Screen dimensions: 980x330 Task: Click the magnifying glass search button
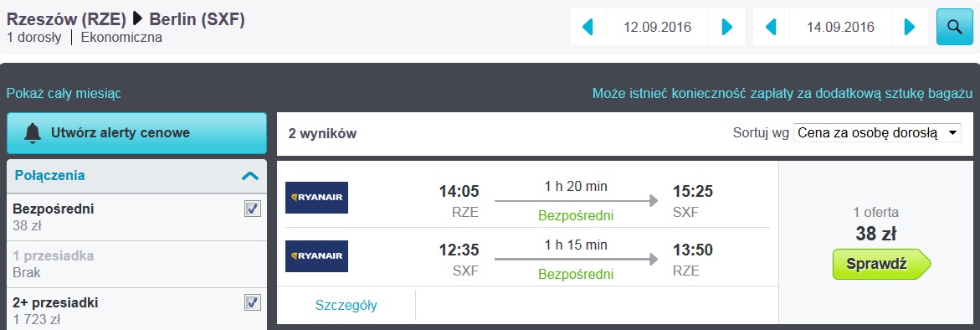[954, 27]
